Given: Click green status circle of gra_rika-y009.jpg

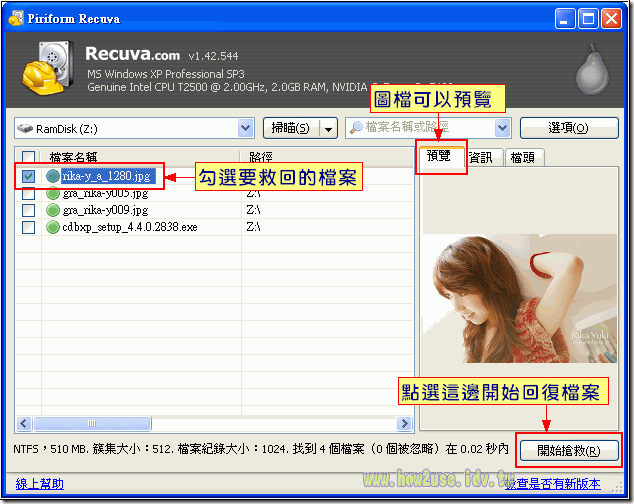Looking at the screenshot, I should (x=53, y=210).
